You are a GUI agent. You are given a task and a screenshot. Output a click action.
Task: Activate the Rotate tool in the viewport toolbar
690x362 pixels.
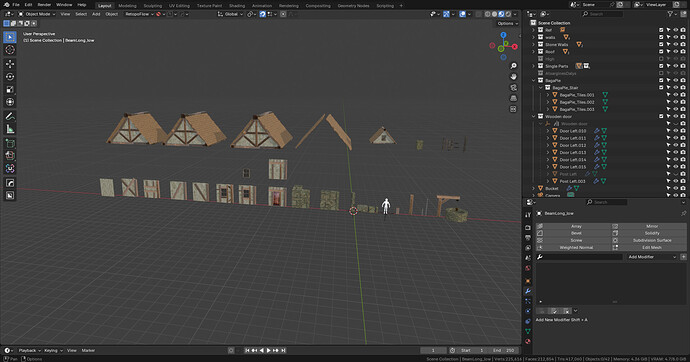click(x=10, y=77)
